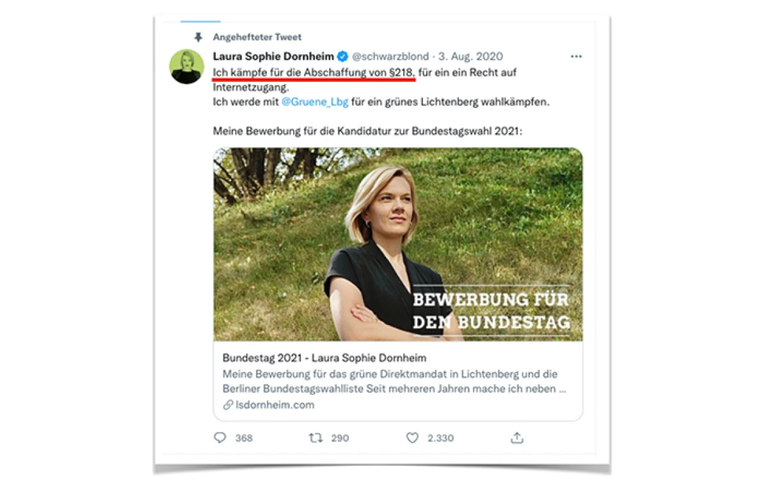Screen dimensions: 768x480
Task: Click the pin icon above the tweet
Action: (198, 37)
